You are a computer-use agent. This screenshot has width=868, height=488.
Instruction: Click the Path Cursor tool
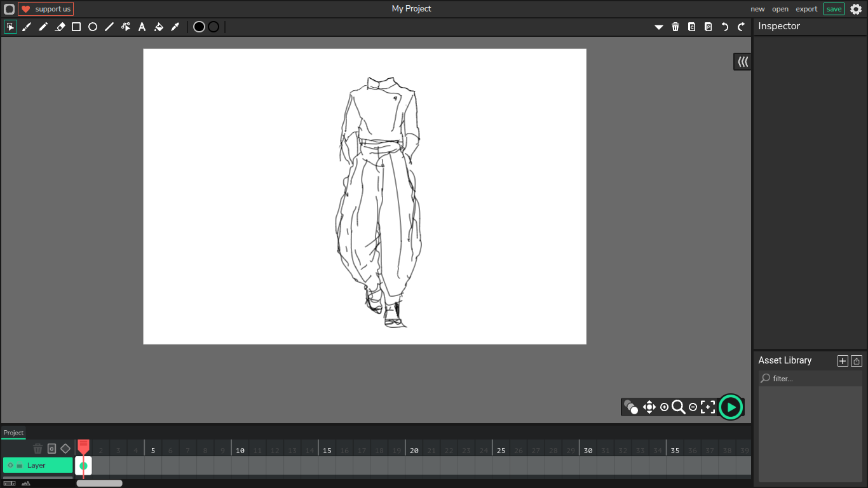(126, 27)
